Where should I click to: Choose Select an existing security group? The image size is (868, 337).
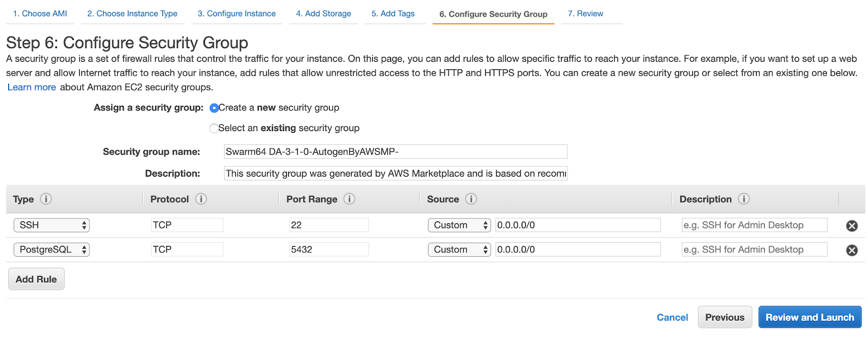click(214, 128)
